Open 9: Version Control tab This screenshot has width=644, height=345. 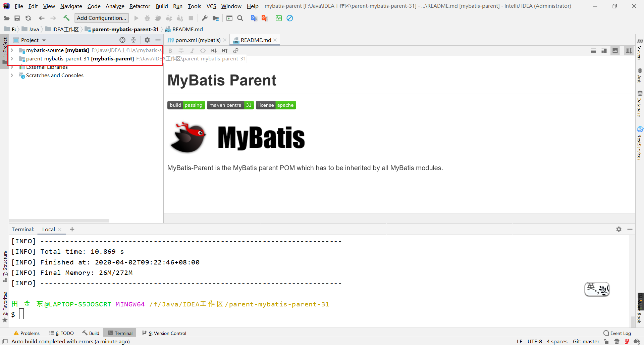[164, 333]
